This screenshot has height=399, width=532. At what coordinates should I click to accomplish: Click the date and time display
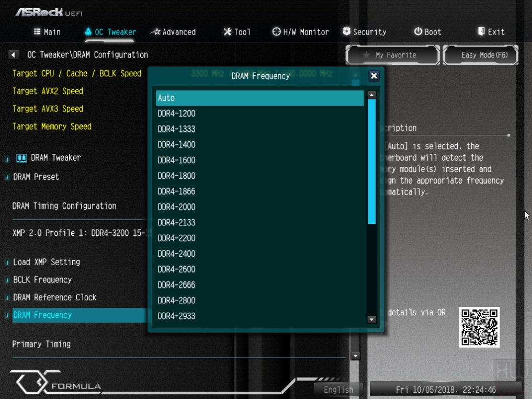point(446,390)
